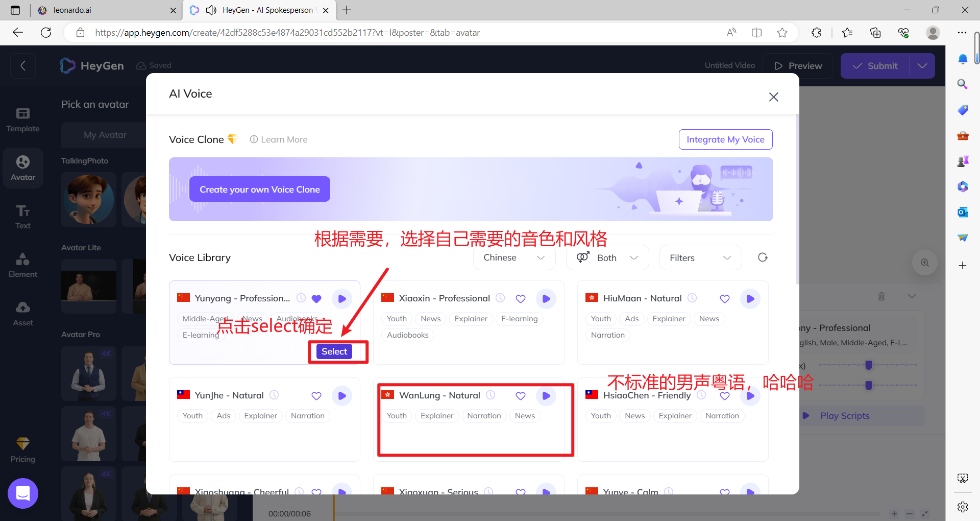This screenshot has height=521, width=980.
Task: Open the Avatar sidebar tab
Action: point(23,169)
